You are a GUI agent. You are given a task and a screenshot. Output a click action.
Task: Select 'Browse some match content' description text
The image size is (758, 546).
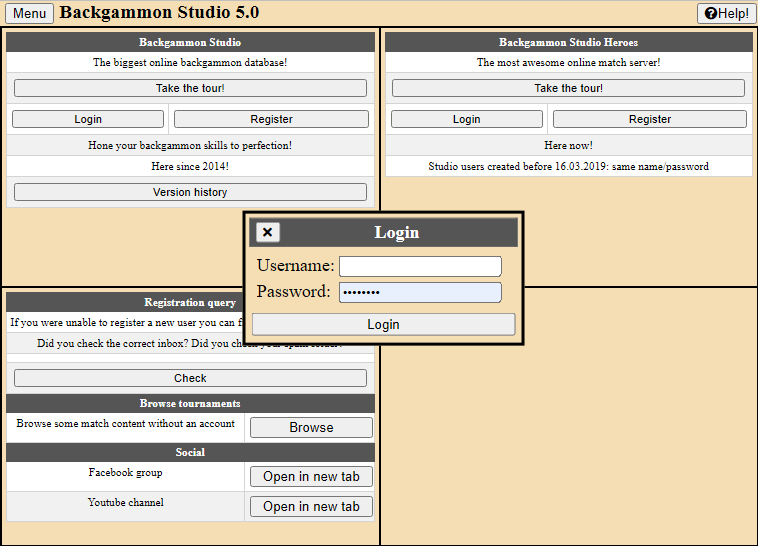pos(125,424)
